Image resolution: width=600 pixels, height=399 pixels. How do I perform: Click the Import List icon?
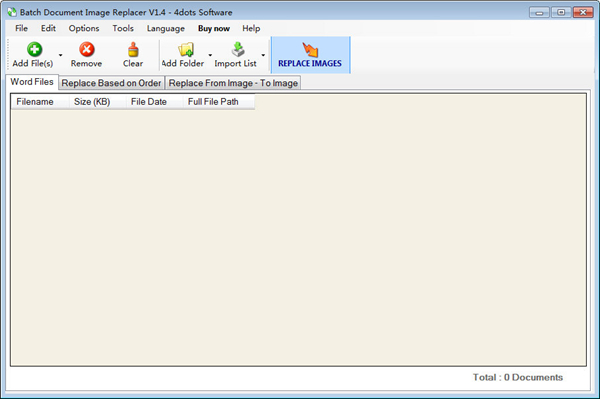click(x=238, y=49)
